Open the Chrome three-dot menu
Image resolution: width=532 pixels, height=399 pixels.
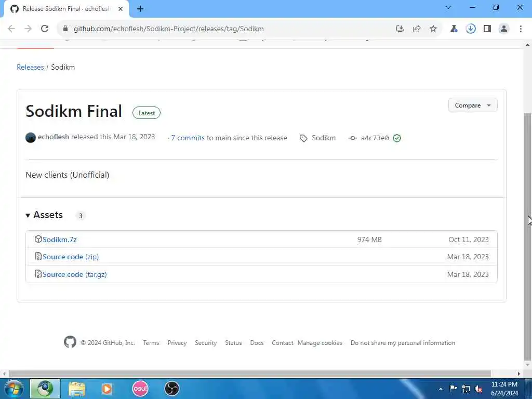521,29
